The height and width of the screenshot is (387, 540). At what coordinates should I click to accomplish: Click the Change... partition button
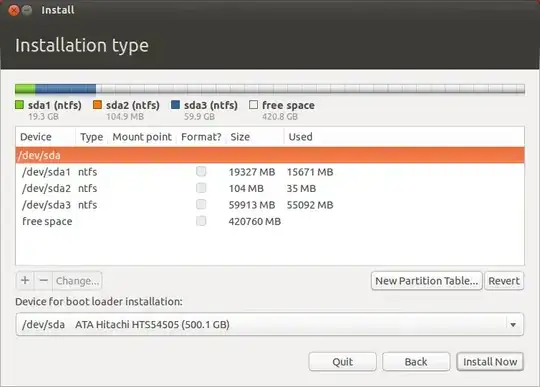(x=77, y=281)
